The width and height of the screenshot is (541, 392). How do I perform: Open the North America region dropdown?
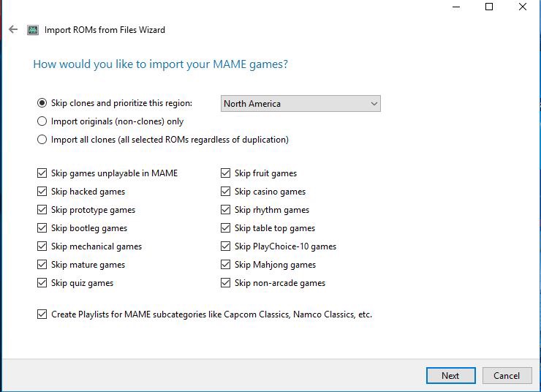click(300, 104)
